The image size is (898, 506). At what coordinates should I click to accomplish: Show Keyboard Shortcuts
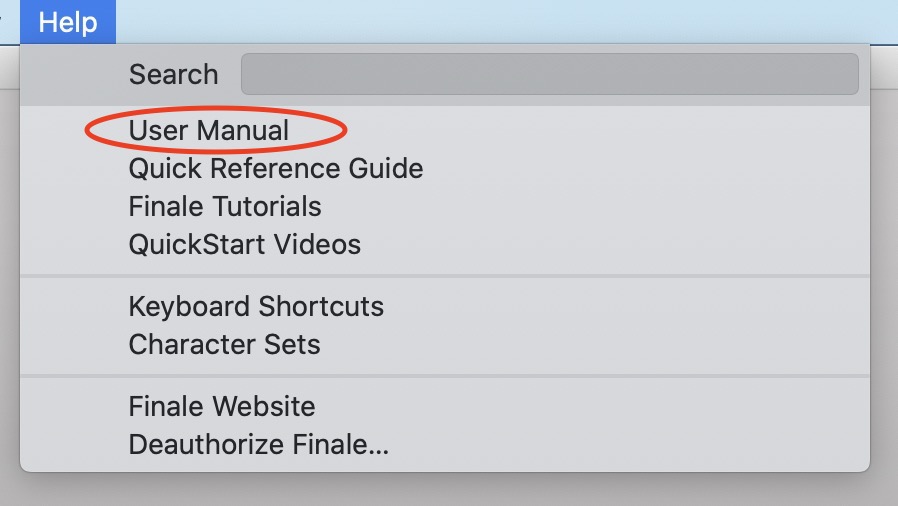click(x=256, y=306)
